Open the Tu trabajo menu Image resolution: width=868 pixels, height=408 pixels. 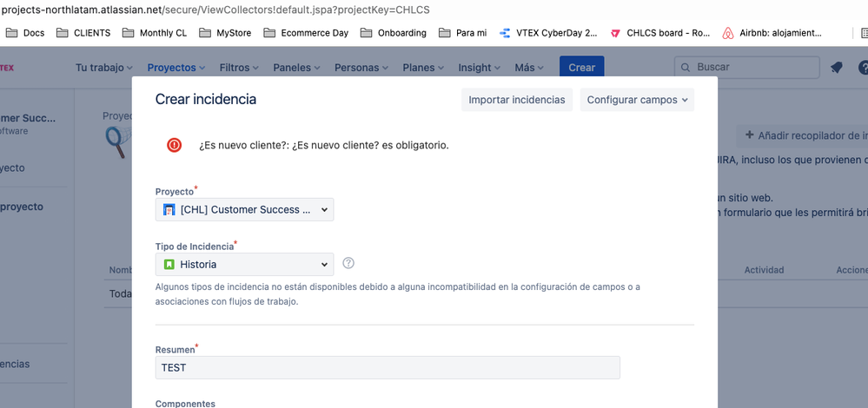[x=104, y=68]
